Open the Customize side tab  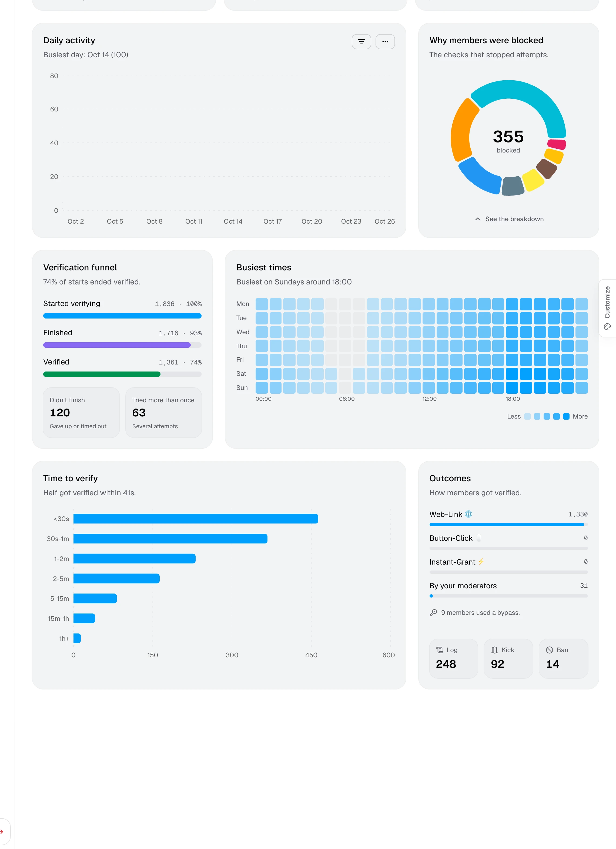point(607,308)
